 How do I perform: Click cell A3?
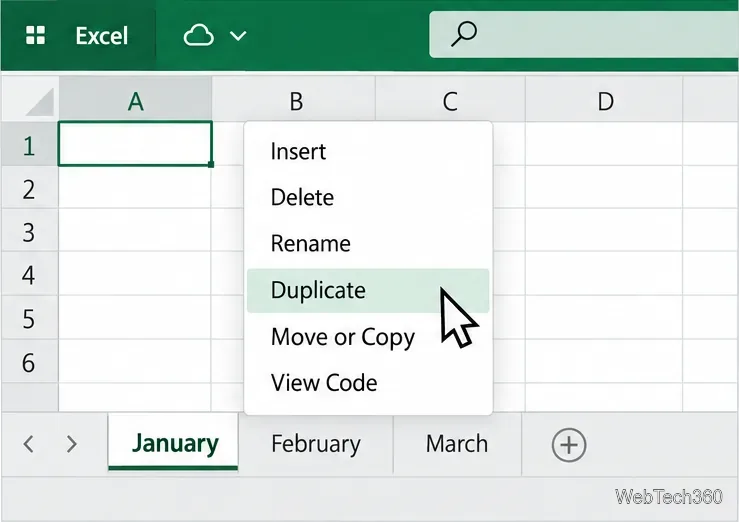(x=135, y=230)
